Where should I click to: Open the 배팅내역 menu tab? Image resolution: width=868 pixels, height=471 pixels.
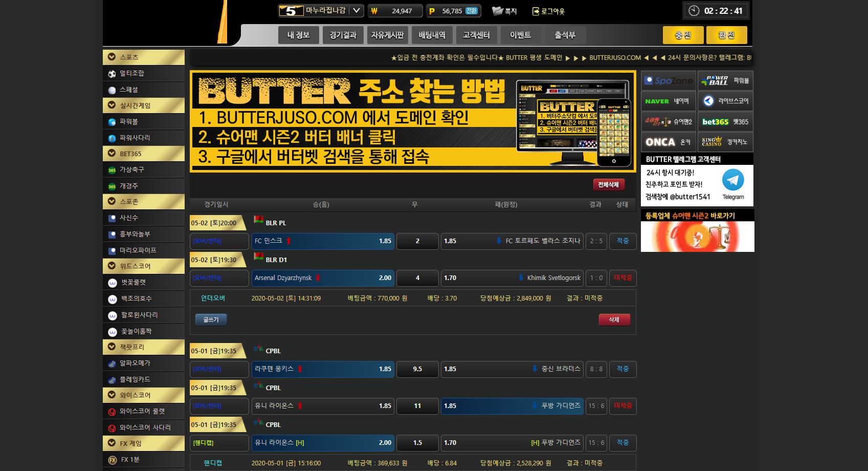(432, 35)
